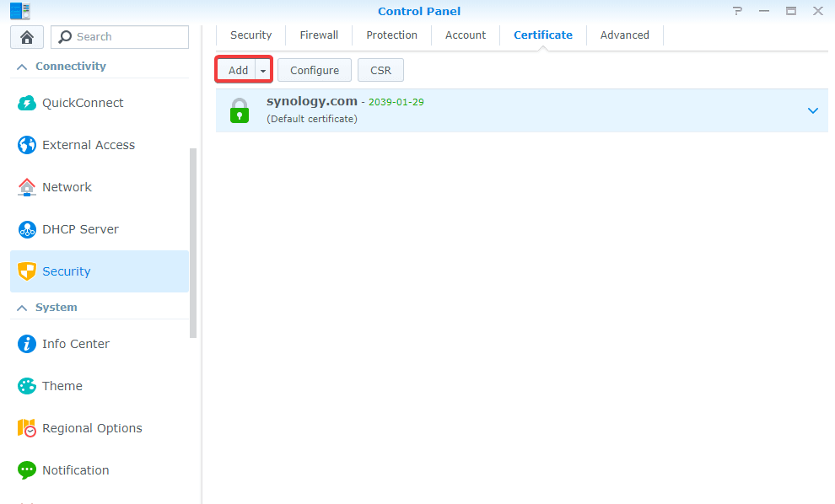Click the help question mark button
The height and width of the screenshot is (504, 835).
pos(737,11)
